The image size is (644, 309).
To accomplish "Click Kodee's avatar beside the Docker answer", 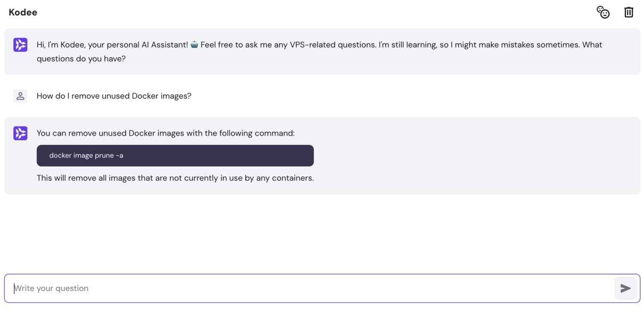I will tap(20, 133).
